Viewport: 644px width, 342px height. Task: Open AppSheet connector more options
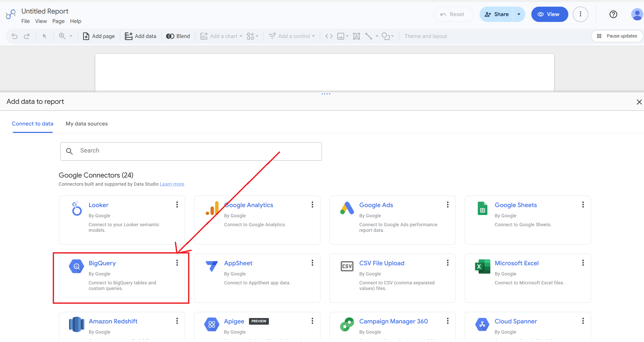[x=312, y=263]
